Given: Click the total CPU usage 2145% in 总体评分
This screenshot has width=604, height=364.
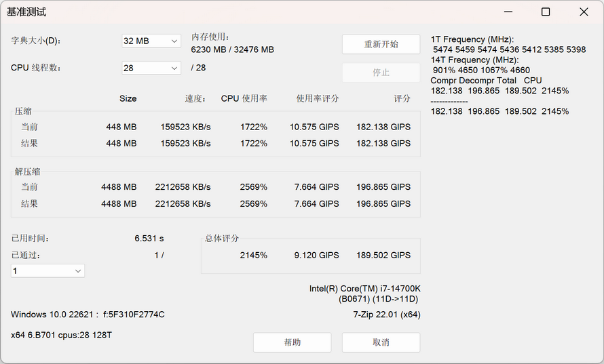Looking at the screenshot, I should [x=253, y=255].
